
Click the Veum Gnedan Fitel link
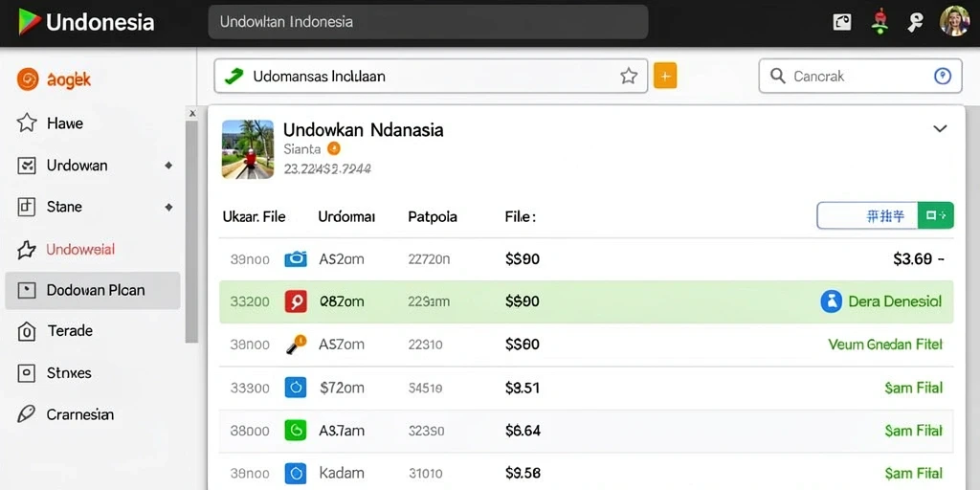[x=885, y=345]
